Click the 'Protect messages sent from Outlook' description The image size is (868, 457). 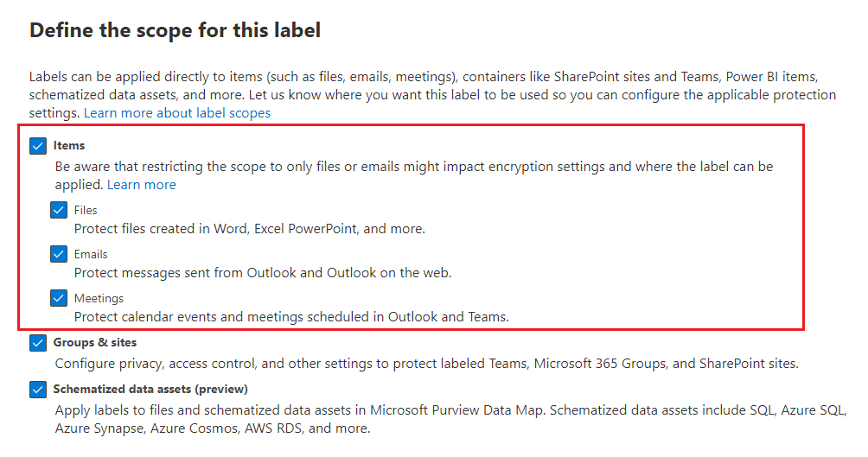263,273
